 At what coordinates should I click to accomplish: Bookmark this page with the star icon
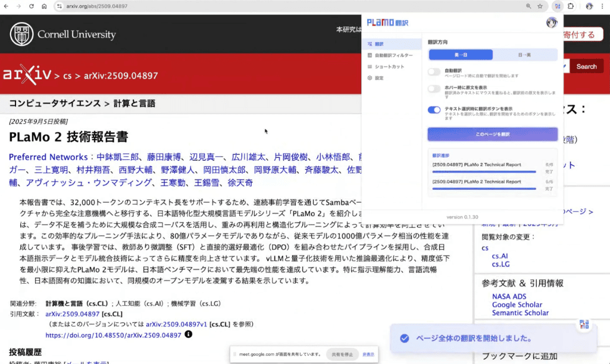[540, 6]
